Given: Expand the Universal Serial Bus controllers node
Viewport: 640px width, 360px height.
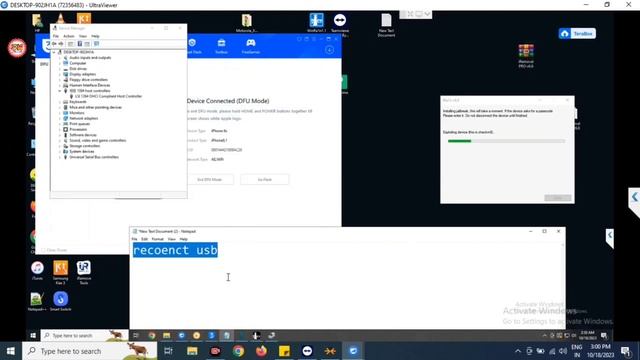Looking at the screenshot, I should click(60, 157).
